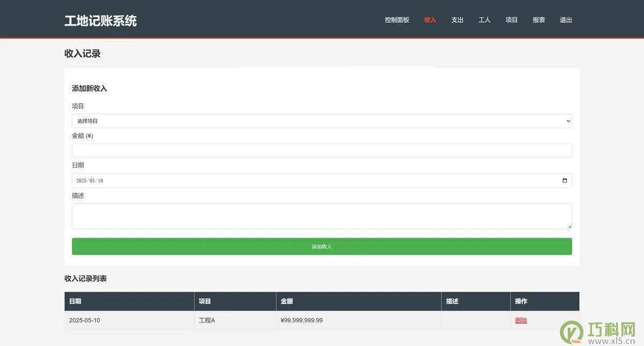Click the date field showing 2025/05/10
This screenshot has width=644, height=346.
pyautogui.click(x=322, y=181)
